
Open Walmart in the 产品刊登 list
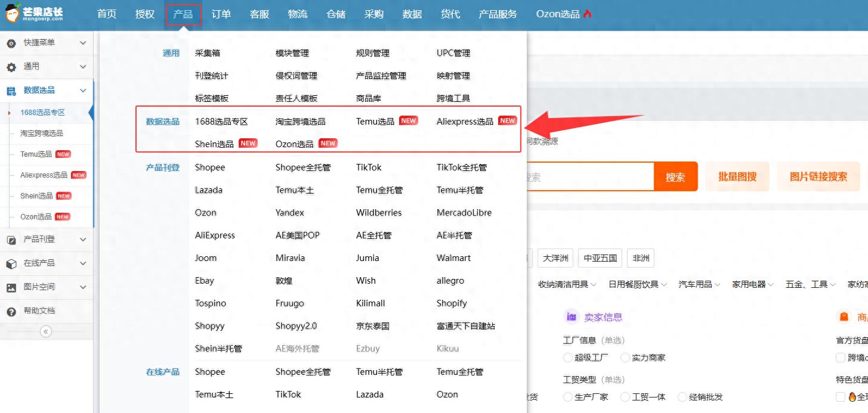pos(453,258)
